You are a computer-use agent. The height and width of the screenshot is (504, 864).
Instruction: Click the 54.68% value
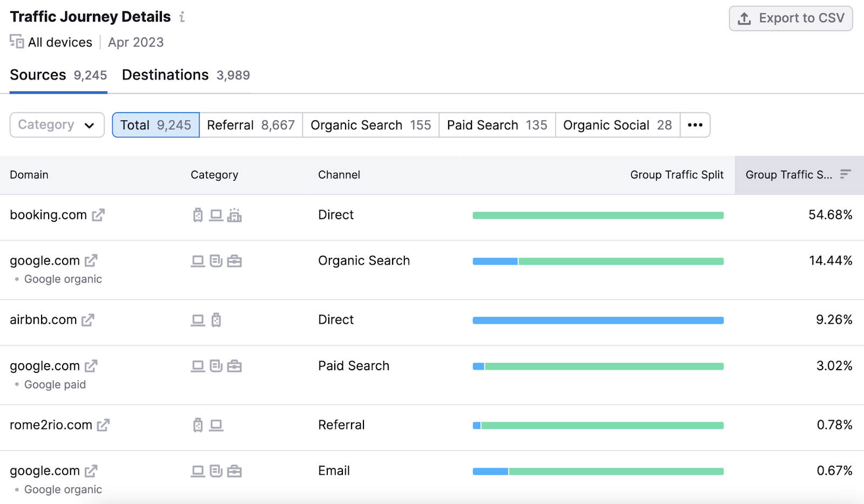831,215
